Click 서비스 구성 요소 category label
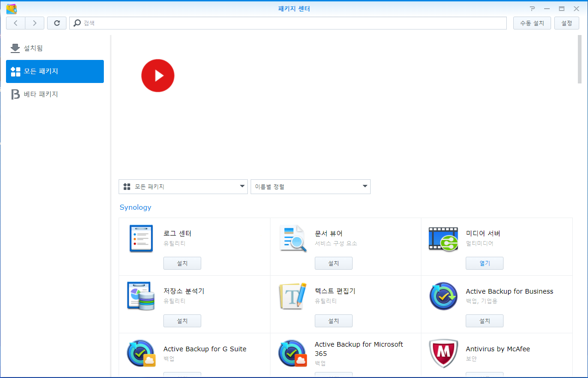This screenshot has height=378, width=588. (x=336, y=243)
